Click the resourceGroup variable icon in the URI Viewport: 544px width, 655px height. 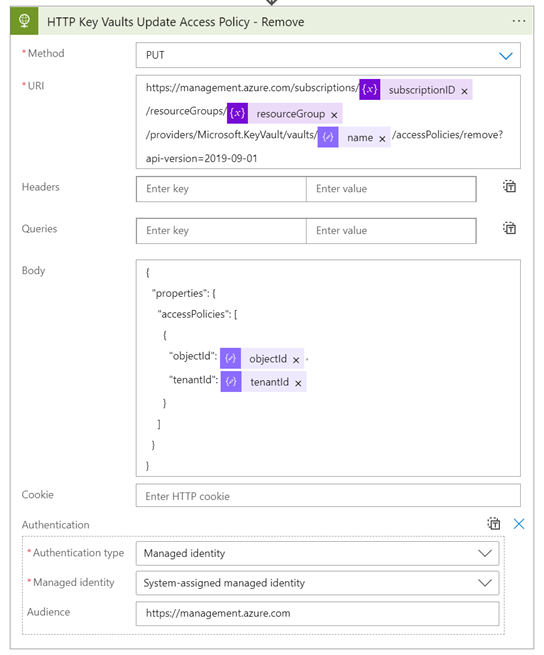point(237,113)
